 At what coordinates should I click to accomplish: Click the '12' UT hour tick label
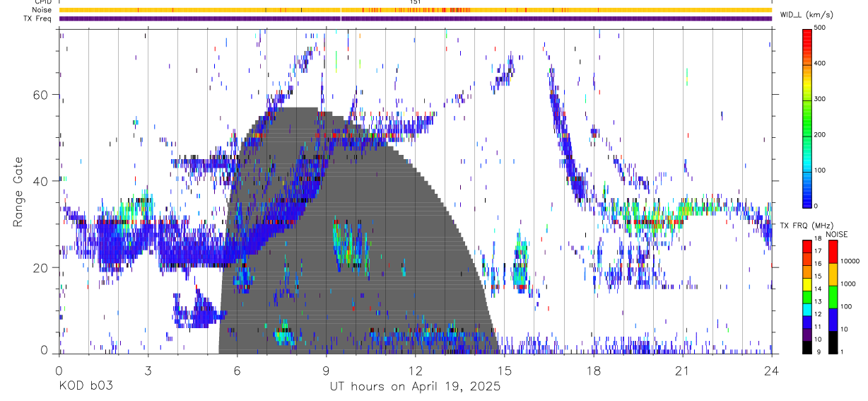pyautogui.click(x=415, y=370)
